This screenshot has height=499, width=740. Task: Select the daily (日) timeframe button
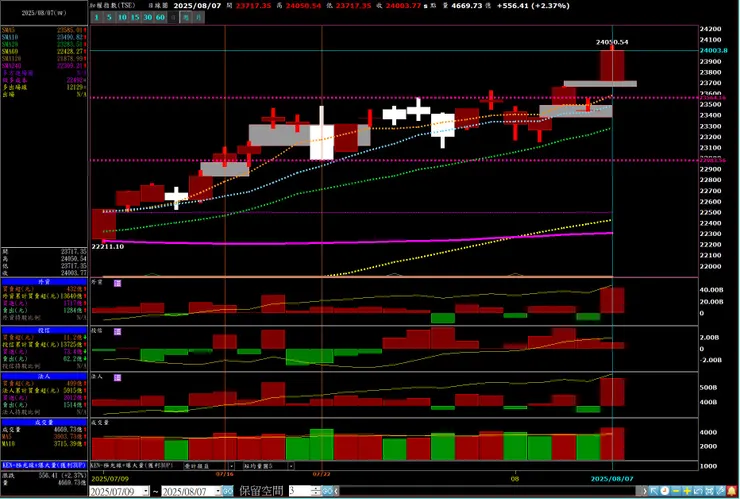(173, 17)
